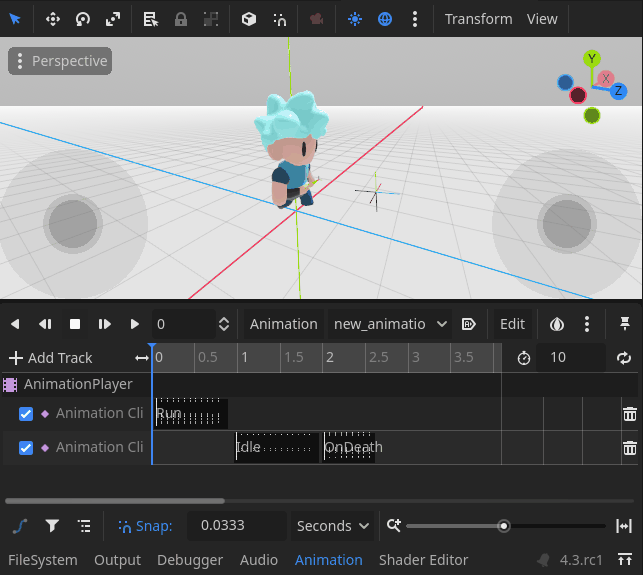Click the X axis on the gizmo
The height and width of the screenshot is (575, 643).
(606, 78)
